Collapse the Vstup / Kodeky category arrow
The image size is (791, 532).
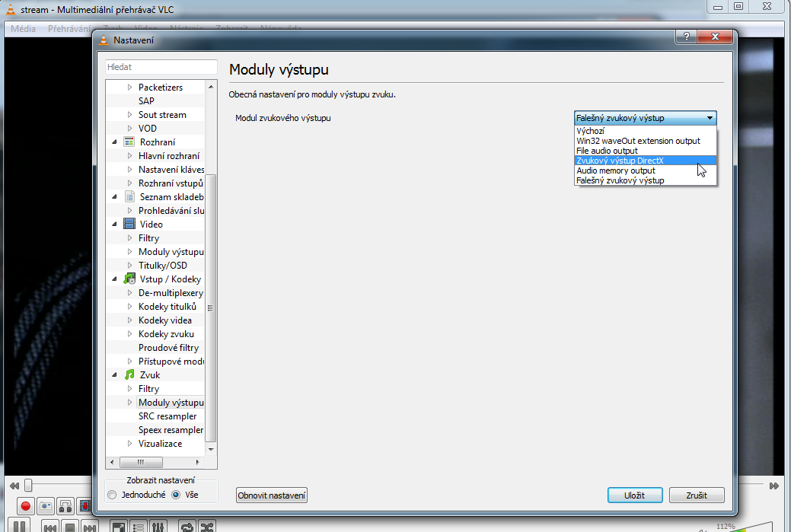tap(114, 279)
